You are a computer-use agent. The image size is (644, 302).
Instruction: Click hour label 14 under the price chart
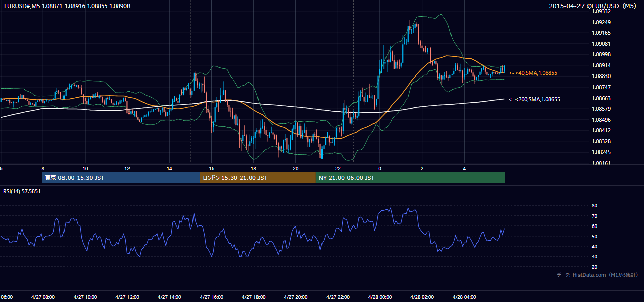coord(169,168)
